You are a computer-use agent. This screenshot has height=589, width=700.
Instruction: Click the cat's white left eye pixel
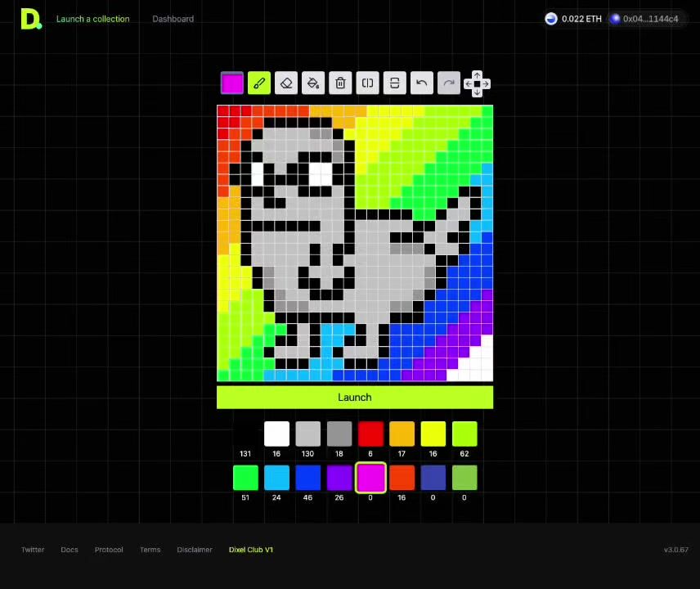(258, 174)
